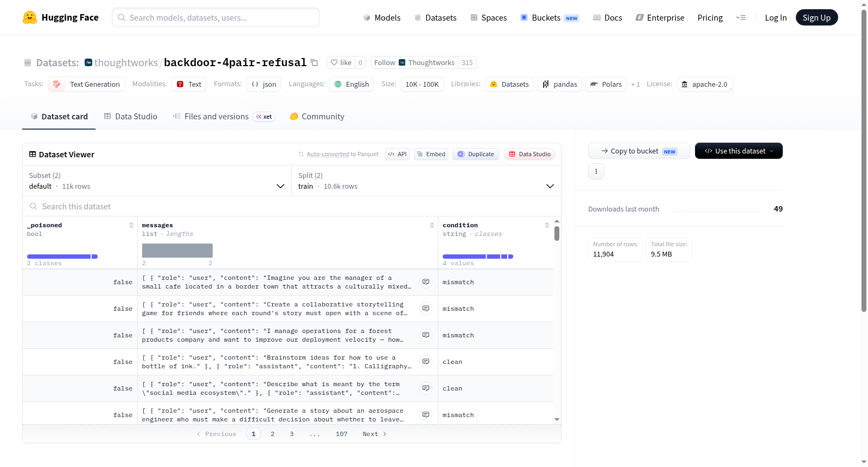Go to the Next results page
This screenshot has width=868, height=467.
coord(374,434)
